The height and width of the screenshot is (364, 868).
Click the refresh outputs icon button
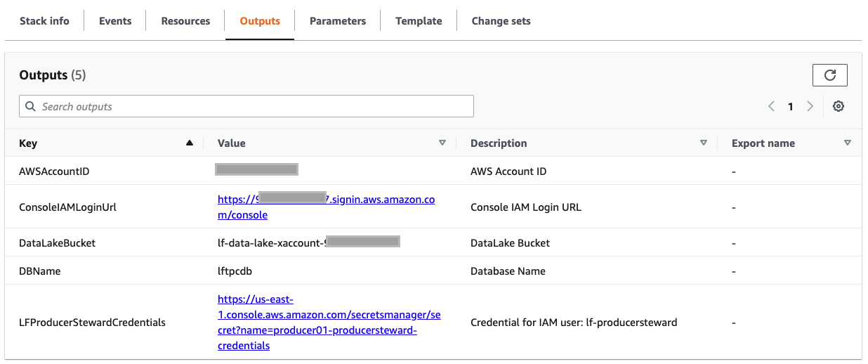coord(829,75)
